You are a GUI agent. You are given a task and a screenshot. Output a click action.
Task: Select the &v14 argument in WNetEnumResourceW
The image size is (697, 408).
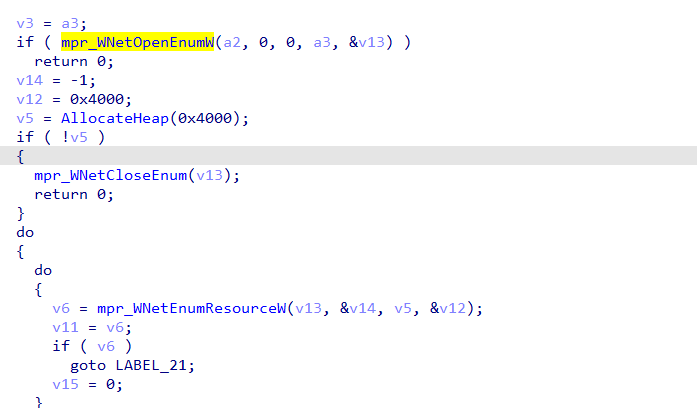coord(358,308)
